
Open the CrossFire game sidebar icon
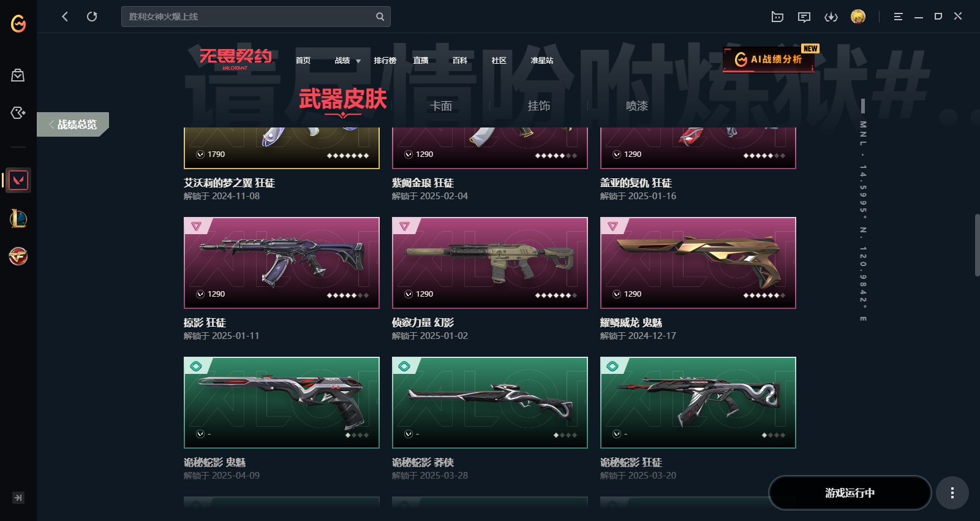[x=18, y=256]
